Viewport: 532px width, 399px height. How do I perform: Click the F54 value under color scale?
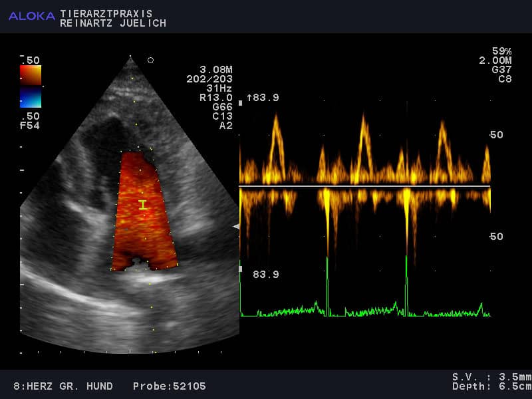[30, 126]
